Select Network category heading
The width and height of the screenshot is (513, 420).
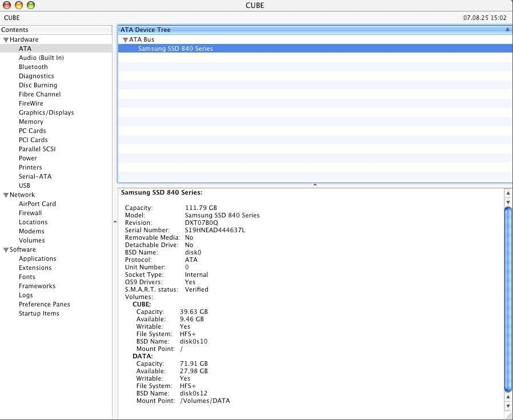[x=22, y=195]
